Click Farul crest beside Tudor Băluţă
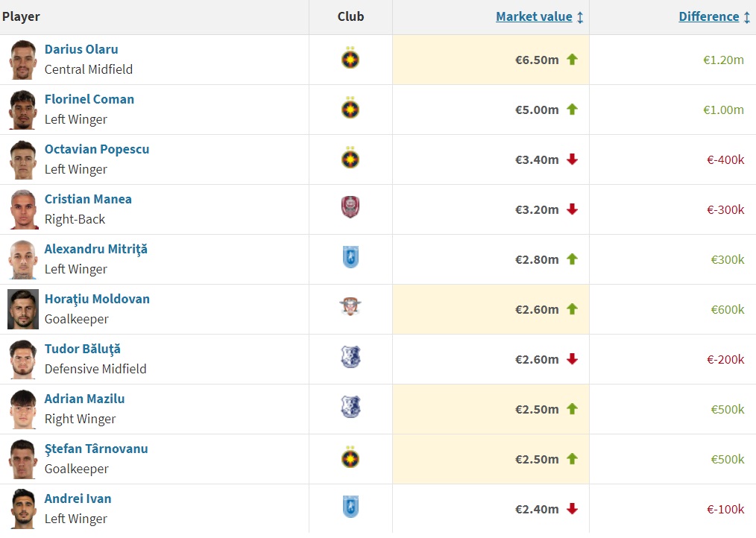Screen dimensions: 756x538 point(350,358)
